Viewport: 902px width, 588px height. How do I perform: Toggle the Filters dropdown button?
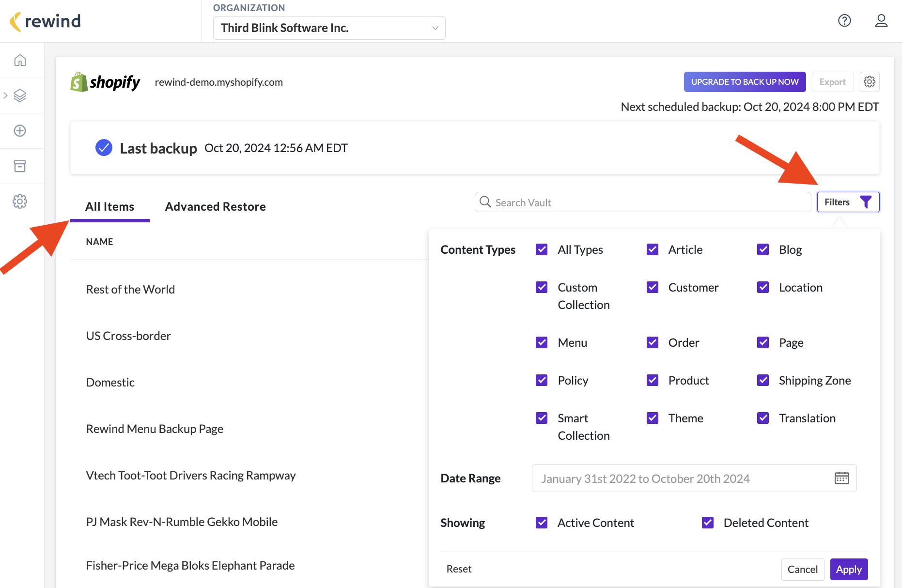(x=848, y=202)
